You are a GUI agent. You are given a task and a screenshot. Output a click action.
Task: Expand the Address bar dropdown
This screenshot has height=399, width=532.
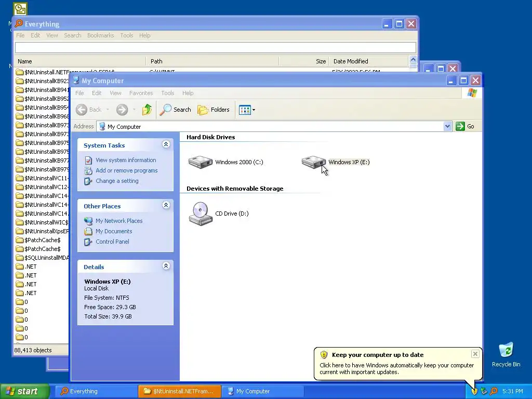pos(447,127)
